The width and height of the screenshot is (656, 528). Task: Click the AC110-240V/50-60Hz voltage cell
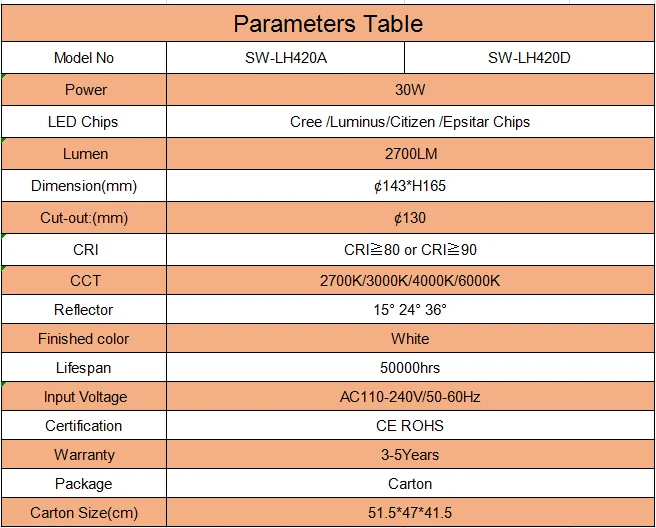[x=410, y=397]
